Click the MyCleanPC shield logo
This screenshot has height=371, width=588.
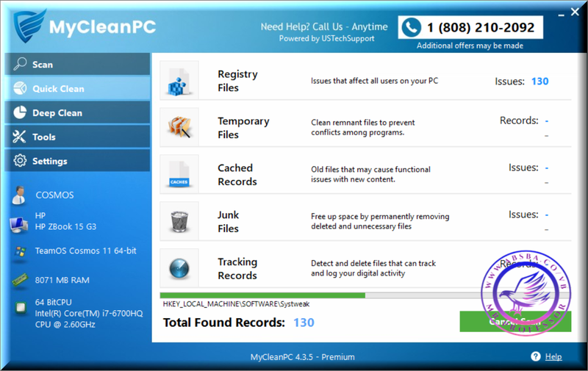(29, 26)
